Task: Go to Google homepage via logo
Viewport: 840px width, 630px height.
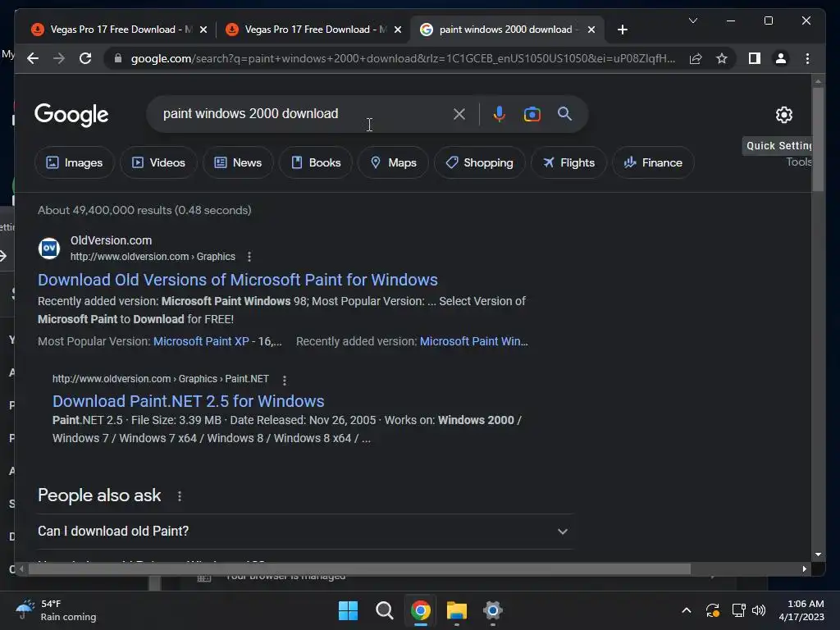Action: 71,115
